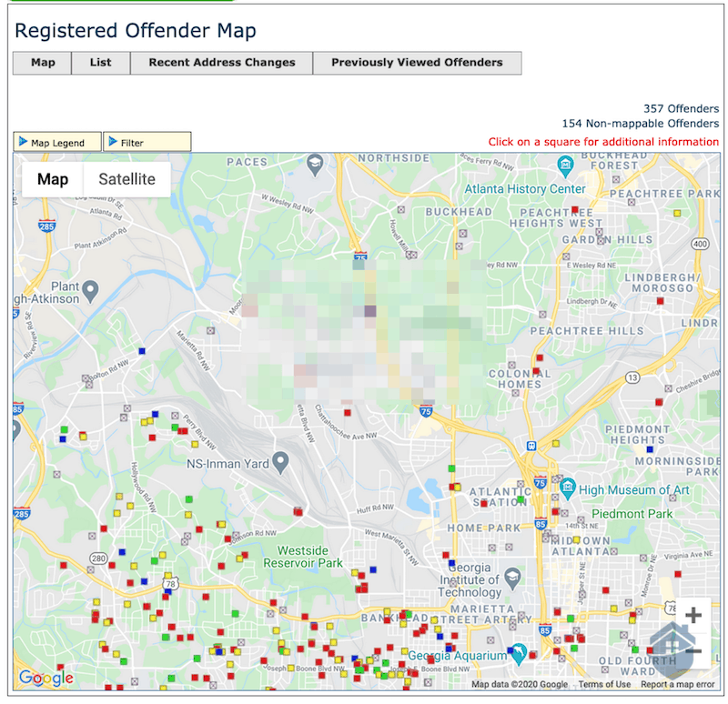
Task: Click the red square near Huff Rd NW
Action: [x=298, y=512]
